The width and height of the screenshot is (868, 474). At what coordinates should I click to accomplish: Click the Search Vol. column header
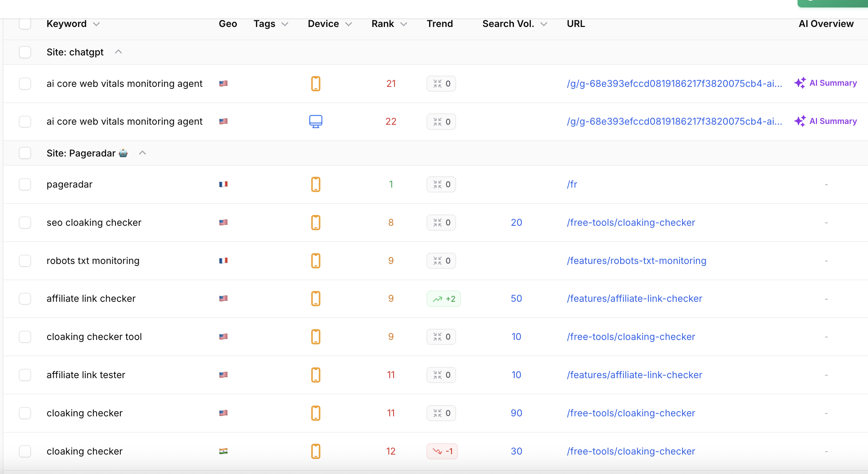coord(508,24)
